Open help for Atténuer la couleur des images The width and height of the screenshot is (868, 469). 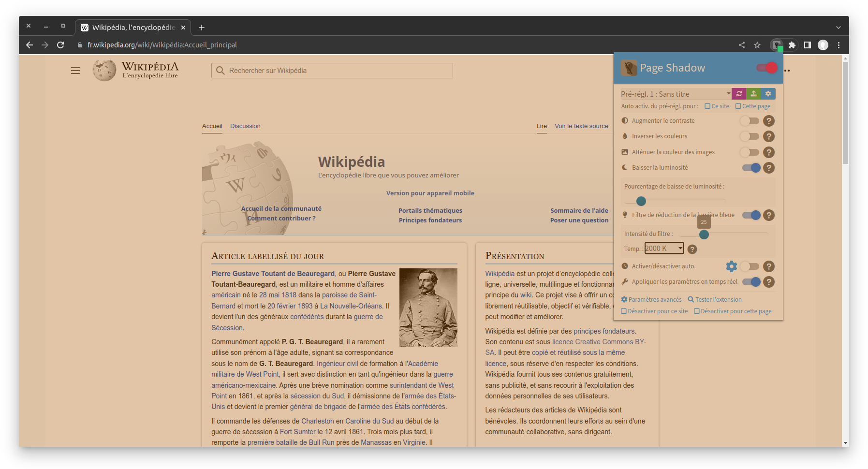pyautogui.click(x=769, y=152)
